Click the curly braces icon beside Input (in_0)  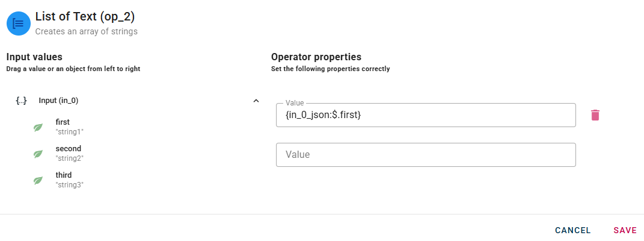point(21,101)
